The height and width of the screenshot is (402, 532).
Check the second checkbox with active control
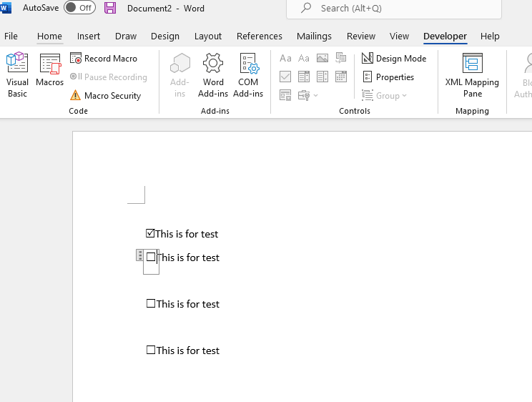click(151, 257)
